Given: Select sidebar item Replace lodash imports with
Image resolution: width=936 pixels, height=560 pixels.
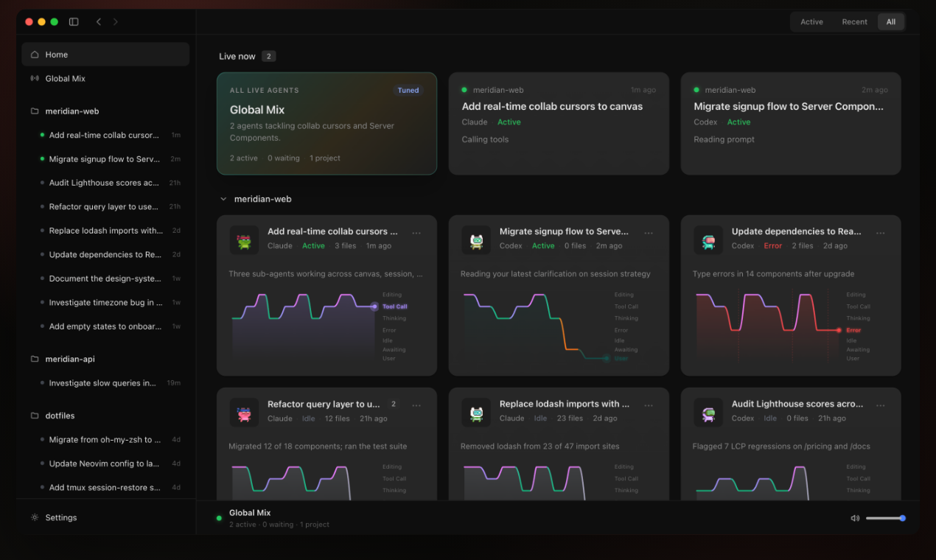Looking at the screenshot, I should pyautogui.click(x=105, y=231).
